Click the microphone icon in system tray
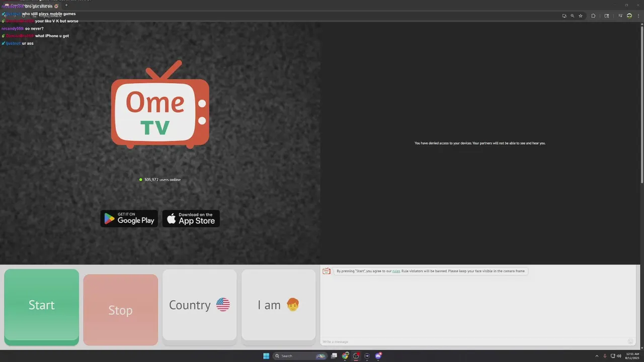The width and height of the screenshot is (644, 362). point(605,356)
